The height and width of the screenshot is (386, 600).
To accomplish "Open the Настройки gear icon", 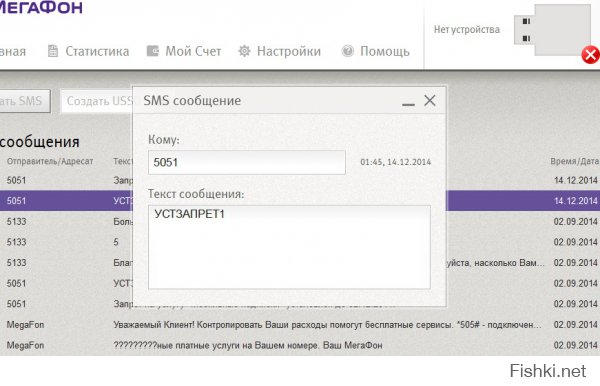I will pyautogui.click(x=244, y=51).
